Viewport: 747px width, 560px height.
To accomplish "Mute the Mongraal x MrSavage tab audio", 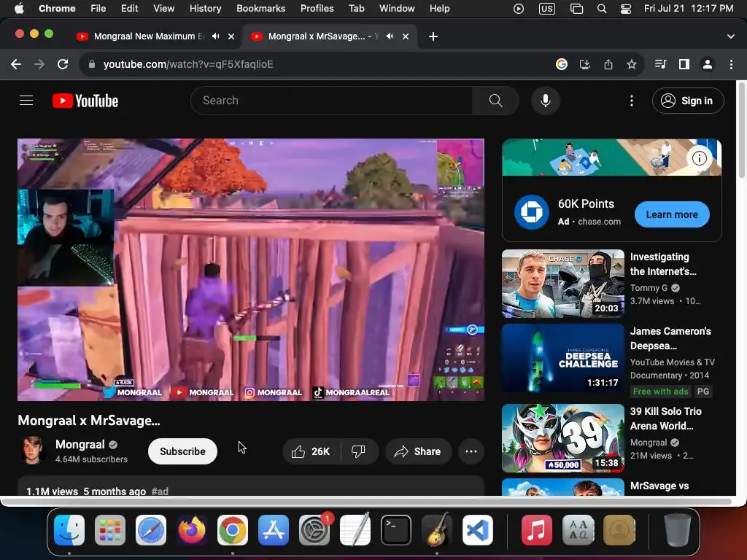I will point(390,36).
